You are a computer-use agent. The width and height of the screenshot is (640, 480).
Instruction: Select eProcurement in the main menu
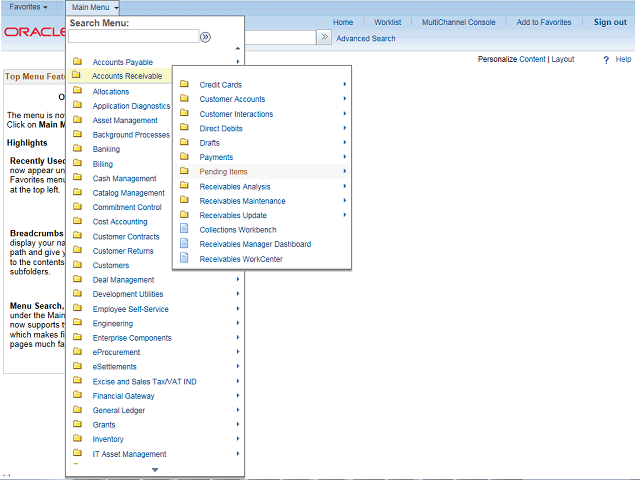point(116,352)
